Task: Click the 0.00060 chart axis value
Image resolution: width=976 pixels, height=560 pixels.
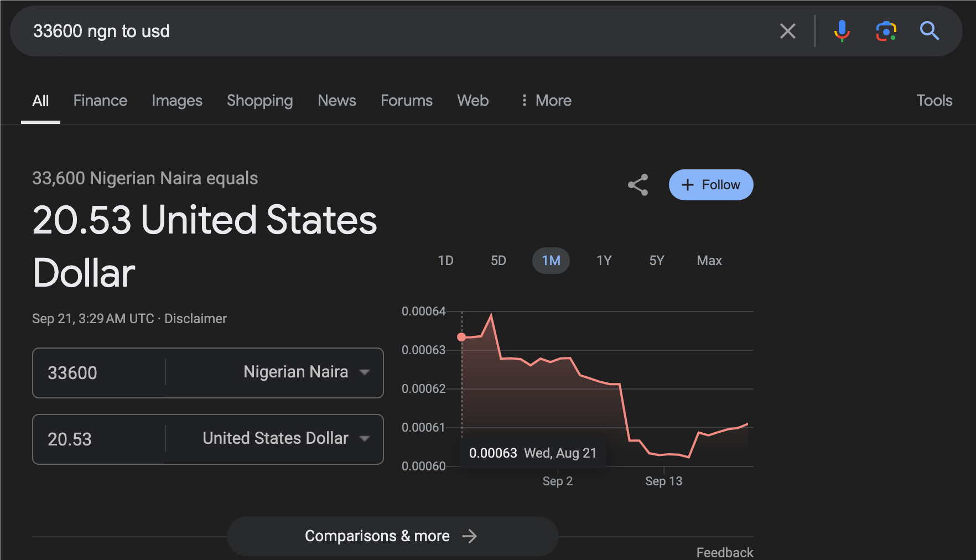Action: pos(424,466)
